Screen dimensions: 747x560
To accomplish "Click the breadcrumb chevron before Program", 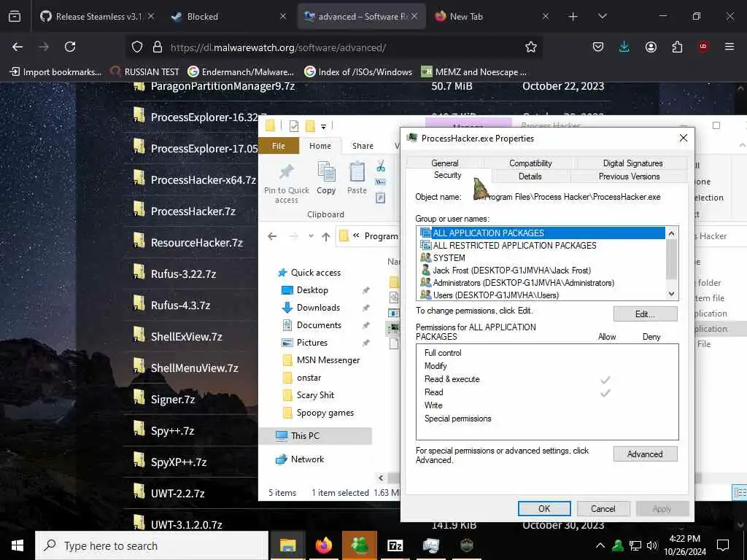I will point(356,236).
